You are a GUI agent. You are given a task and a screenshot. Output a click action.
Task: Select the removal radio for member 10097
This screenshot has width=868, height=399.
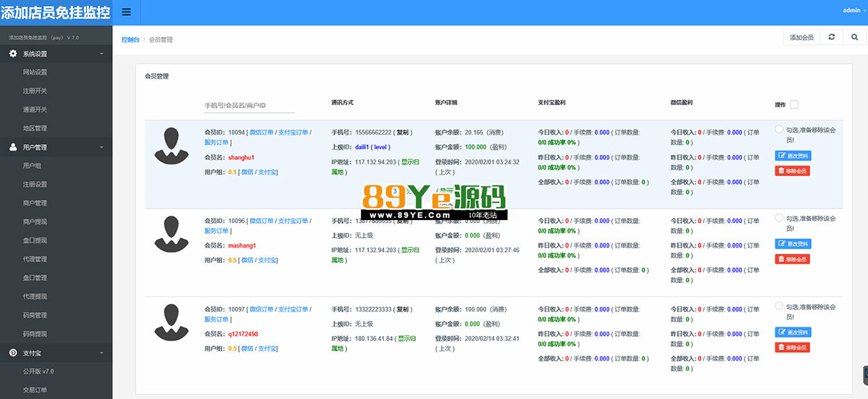778,306
